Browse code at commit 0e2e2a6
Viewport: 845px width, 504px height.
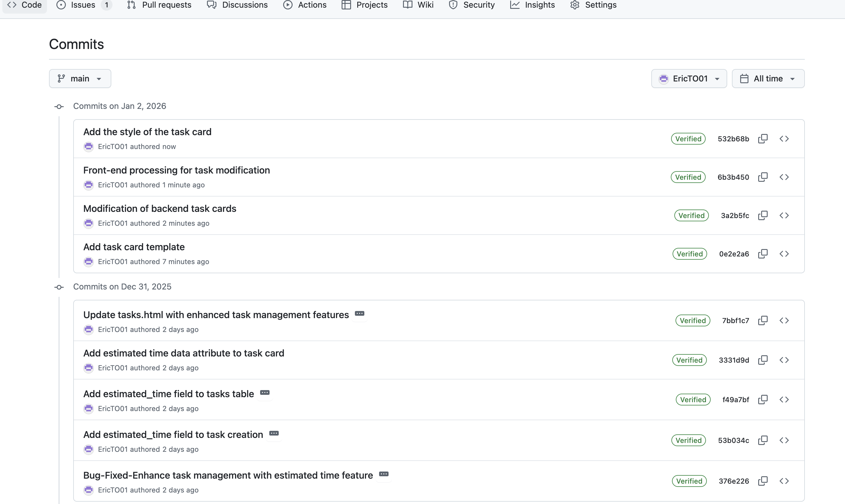pyautogui.click(x=784, y=254)
